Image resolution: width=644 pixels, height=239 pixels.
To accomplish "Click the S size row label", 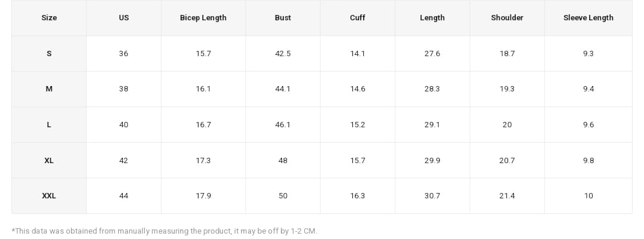I will [49, 54].
